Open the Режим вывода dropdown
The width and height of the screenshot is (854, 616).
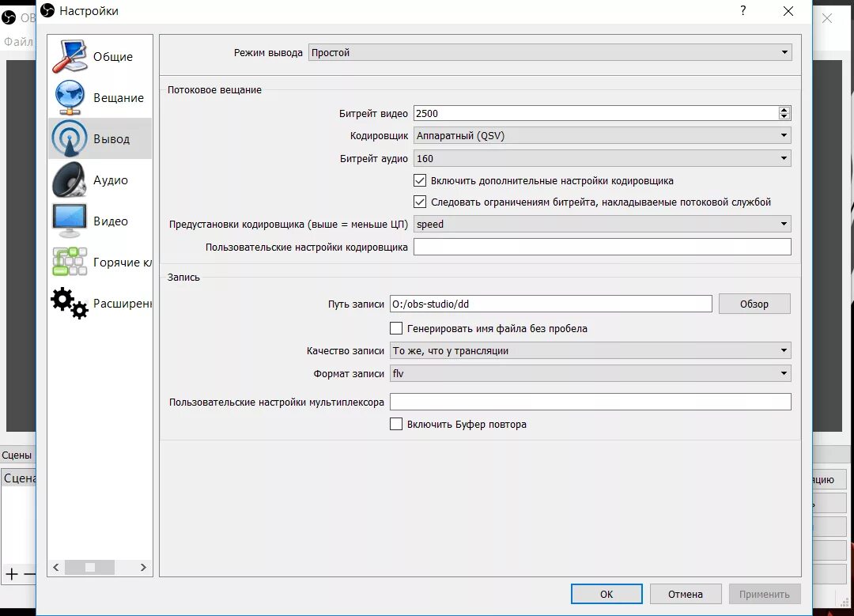click(550, 52)
